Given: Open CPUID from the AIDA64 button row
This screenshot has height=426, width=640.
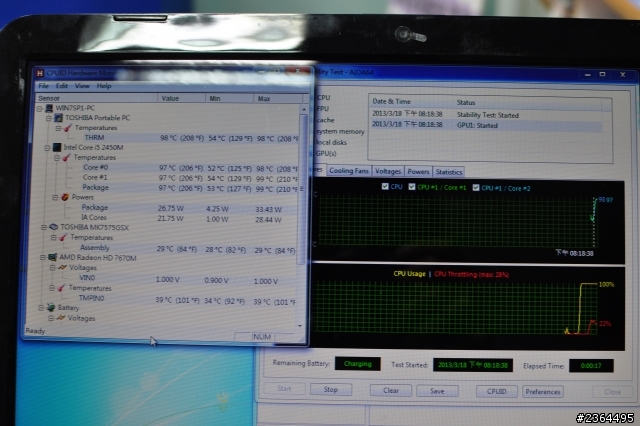Looking at the screenshot, I should (x=497, y=391).
